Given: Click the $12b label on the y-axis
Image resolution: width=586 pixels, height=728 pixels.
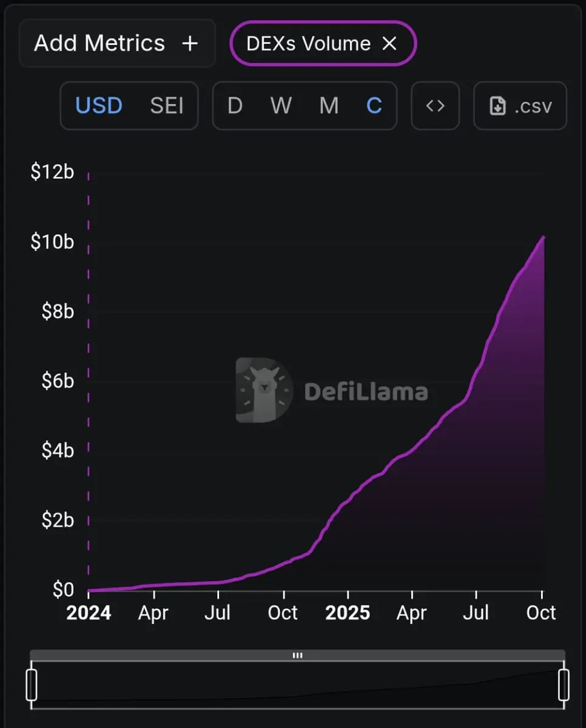Looking at the screenshot, I should 52,172.
